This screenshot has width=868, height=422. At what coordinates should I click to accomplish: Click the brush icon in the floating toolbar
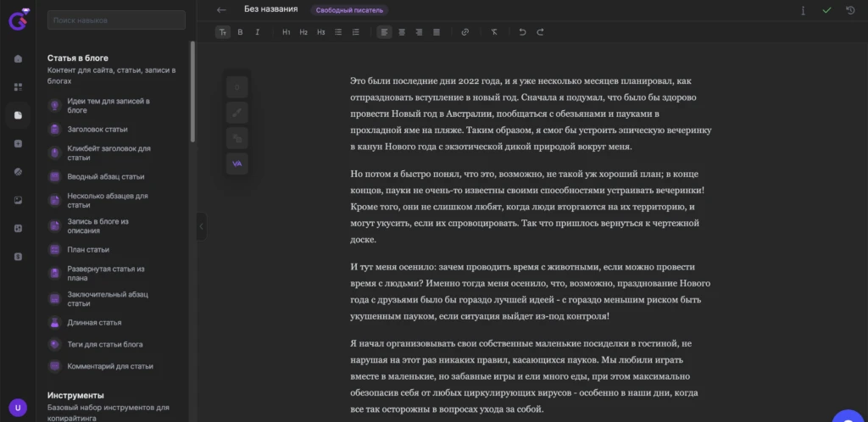point(237,113)
